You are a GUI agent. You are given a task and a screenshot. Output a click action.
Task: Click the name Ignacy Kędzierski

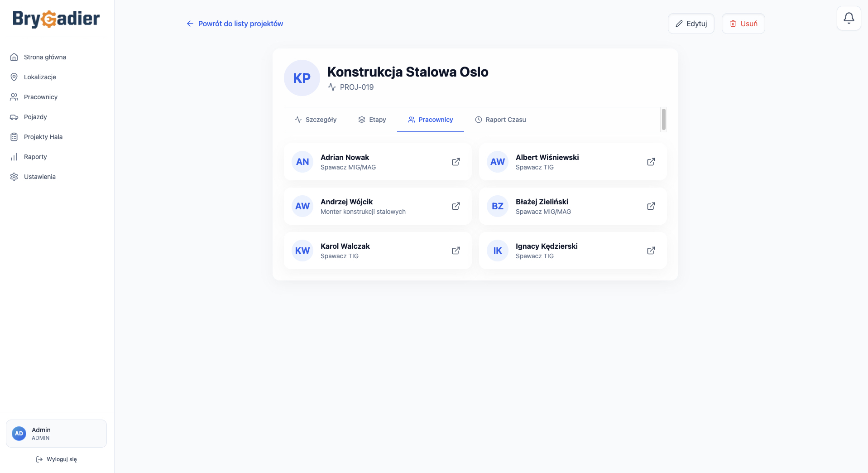tap(547, 246)
